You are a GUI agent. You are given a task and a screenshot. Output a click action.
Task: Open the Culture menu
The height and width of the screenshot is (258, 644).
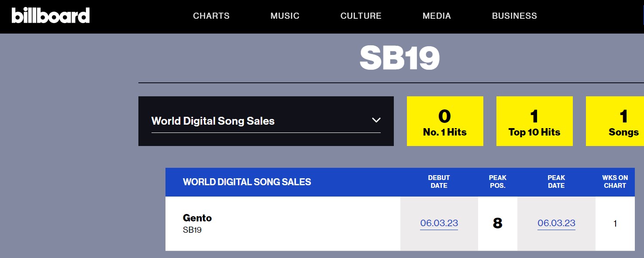click(361, 16)
